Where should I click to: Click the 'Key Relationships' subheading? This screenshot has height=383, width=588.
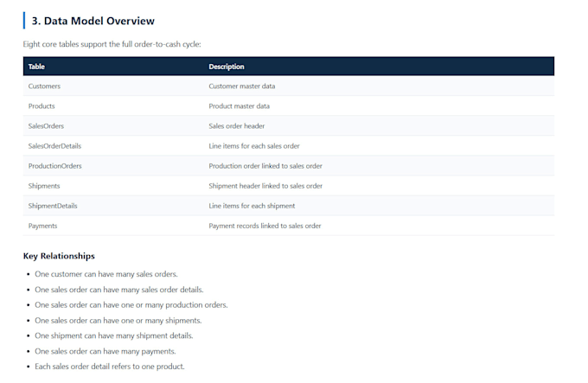tap(59, 256)
